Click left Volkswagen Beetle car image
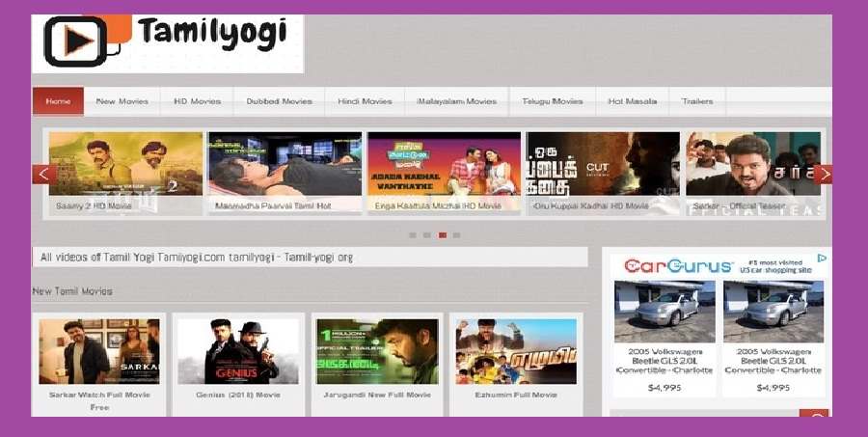This screenshot has width=868, height=437. [x=665, y=312]
